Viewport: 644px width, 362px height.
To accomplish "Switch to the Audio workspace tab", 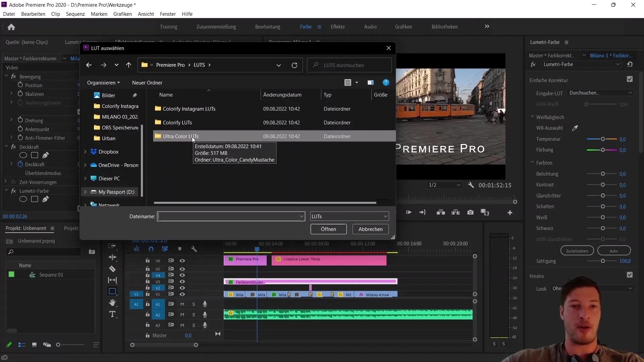I will (370, 27).
